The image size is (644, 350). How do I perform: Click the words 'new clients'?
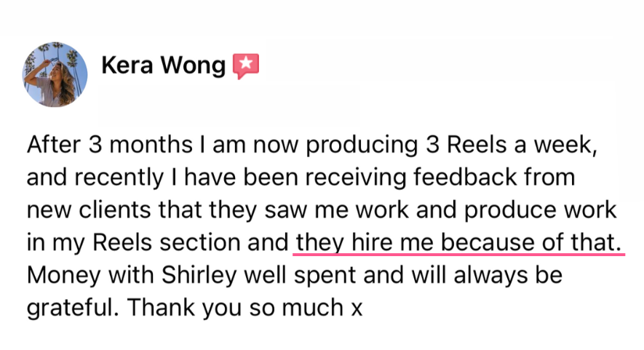pyautogui.click(x=89, y=210)
